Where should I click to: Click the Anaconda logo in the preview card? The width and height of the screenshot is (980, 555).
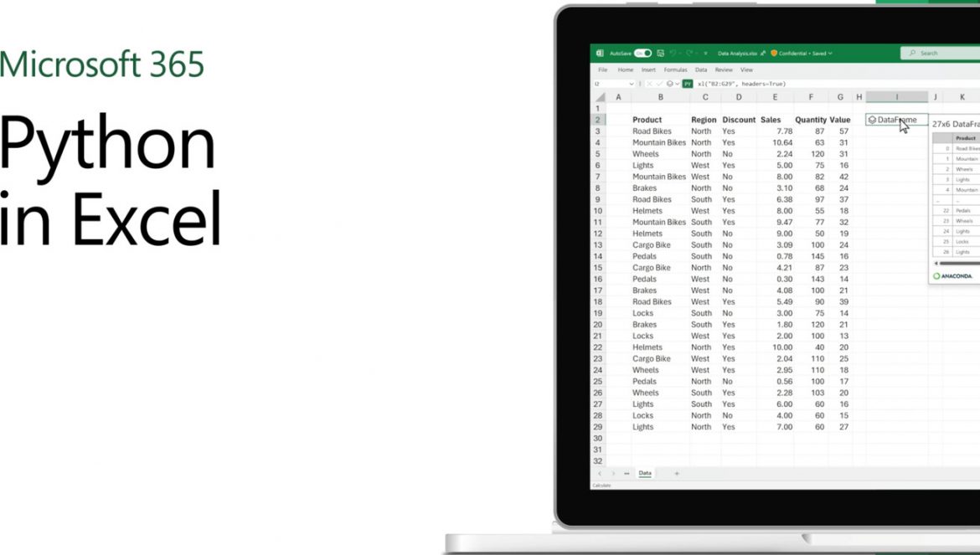[952, 276]
